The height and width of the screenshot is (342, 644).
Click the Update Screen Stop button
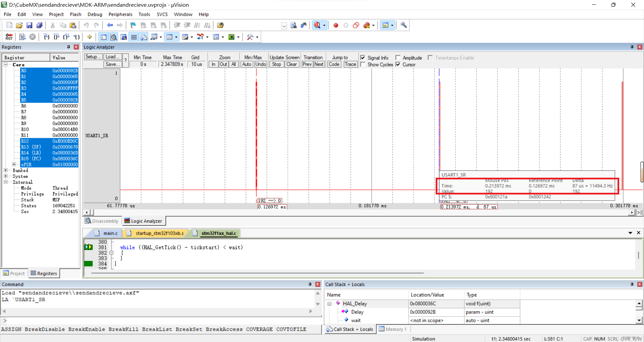coord(277,64)
